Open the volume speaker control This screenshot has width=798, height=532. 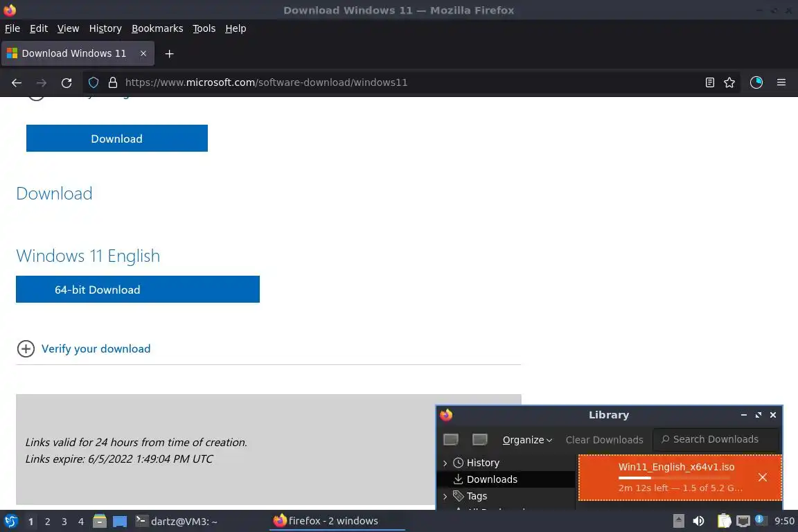click(699, 521)
